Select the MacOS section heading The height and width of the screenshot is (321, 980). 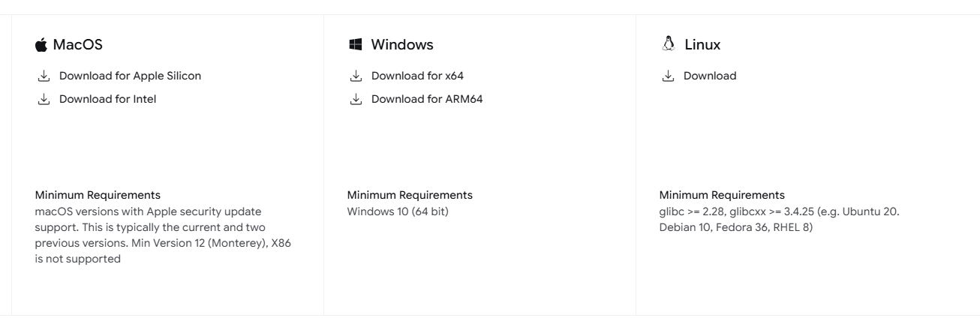(x=77, y=45)
